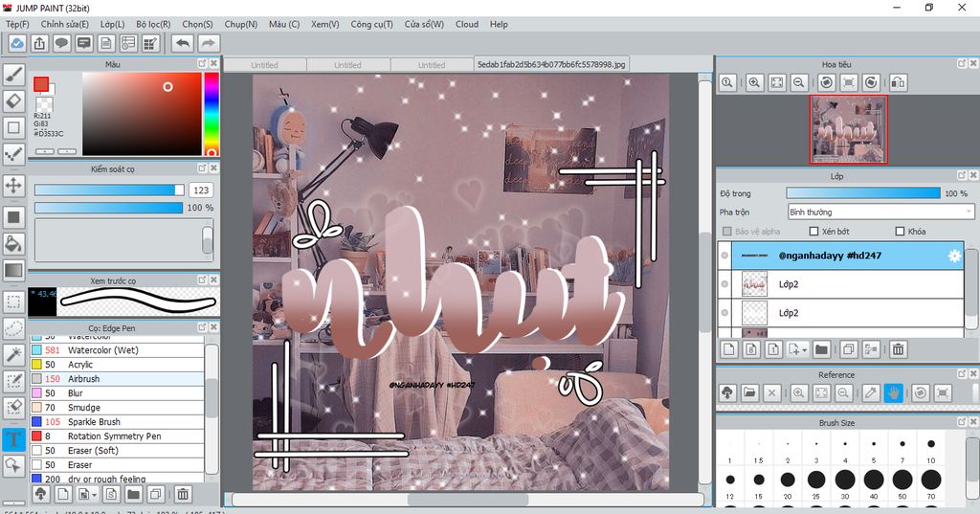This screenshot has height=514, width=980.
Task: Select the Select Eraser tool
Action: coord(13,407)
